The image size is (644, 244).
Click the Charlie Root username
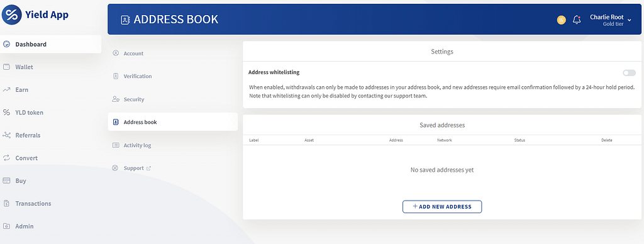(x=607, y=17)
